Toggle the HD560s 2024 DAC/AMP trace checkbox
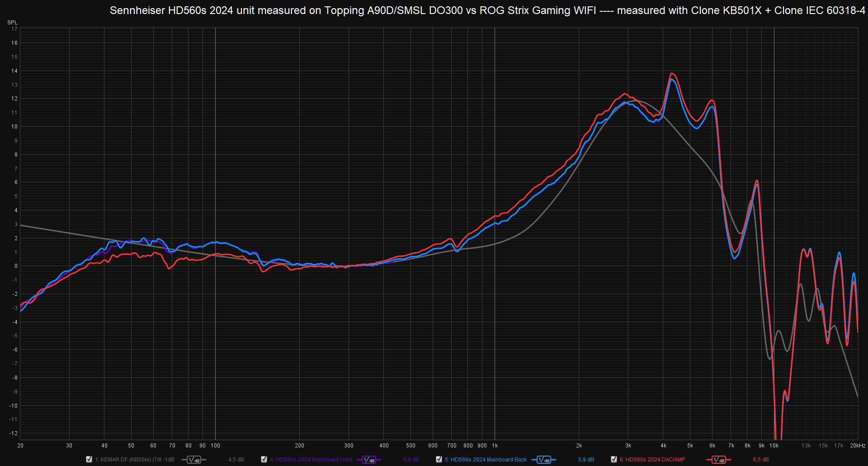The image size is (868, 466). click(x=614, y=459)
